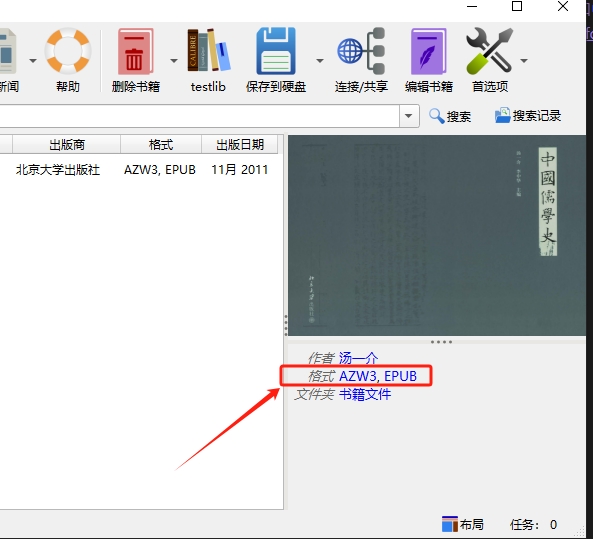Screen dimensions: 593x539
Task: Open the 帮助 lifebuoy help icon
Action: [68, 51]
